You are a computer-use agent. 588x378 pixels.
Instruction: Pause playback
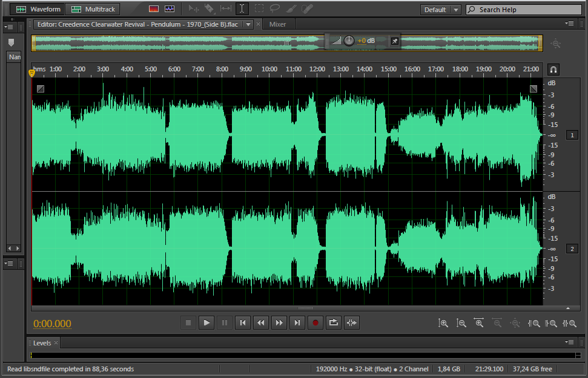pos(224,322)
